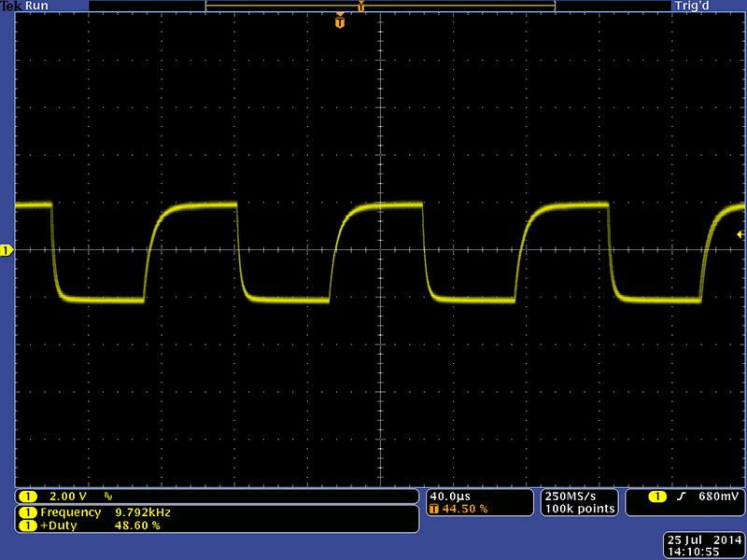Click the rising edge trigger slope icon

coord(682,497)
